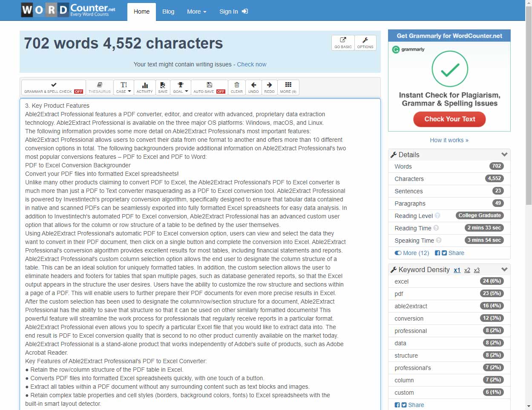Click the Twitter icon under Keyword Density
Image resolution: width=532 pixels, height=410 pixels.
[x=404, y=405]
